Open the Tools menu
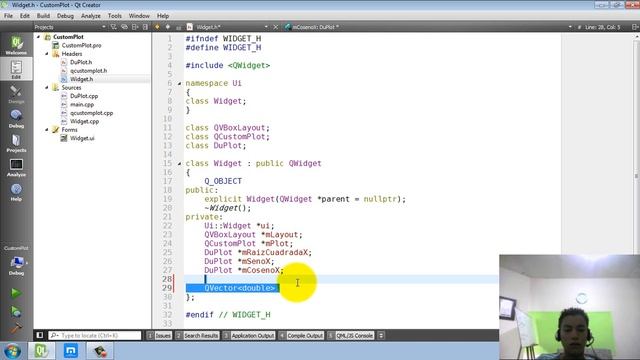 [x=115, y=16]
